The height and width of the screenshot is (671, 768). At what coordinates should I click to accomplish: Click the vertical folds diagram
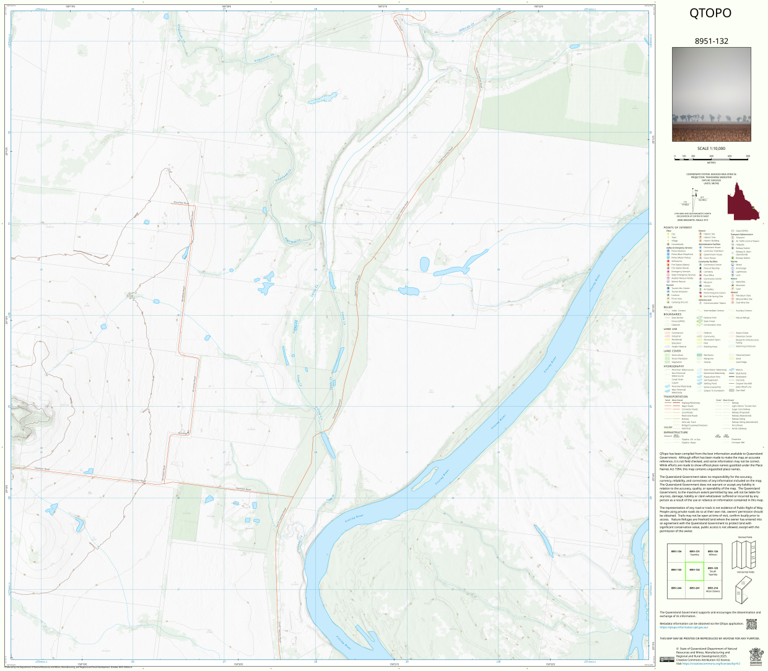745,555
